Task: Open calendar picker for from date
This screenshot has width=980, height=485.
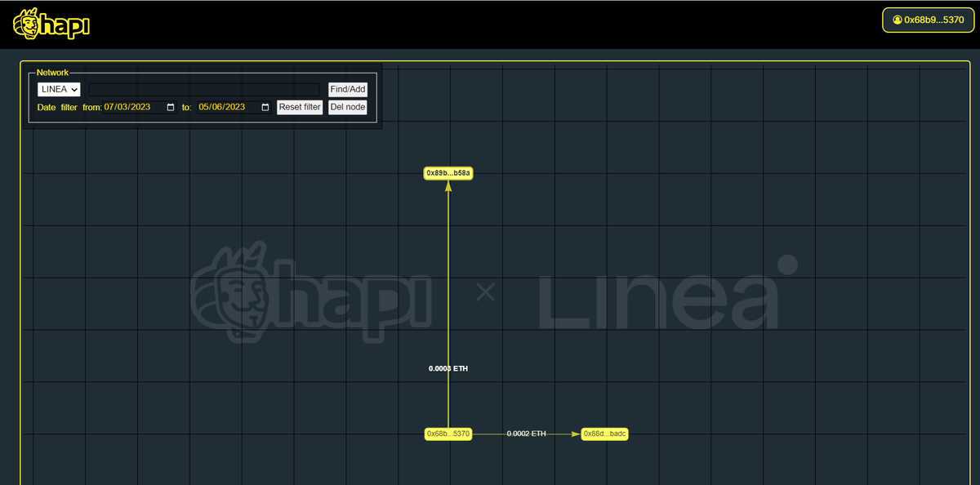Action: click(171, 107)
